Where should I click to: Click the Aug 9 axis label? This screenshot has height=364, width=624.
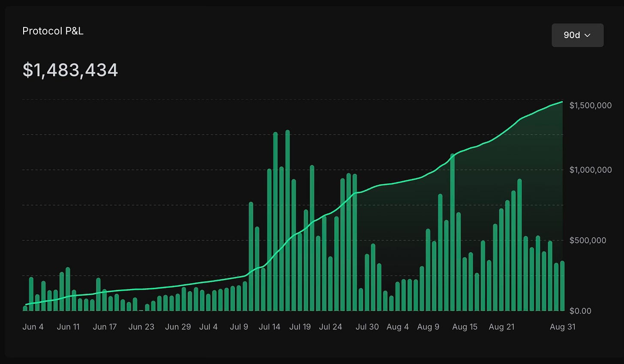[x=428, y=327]
